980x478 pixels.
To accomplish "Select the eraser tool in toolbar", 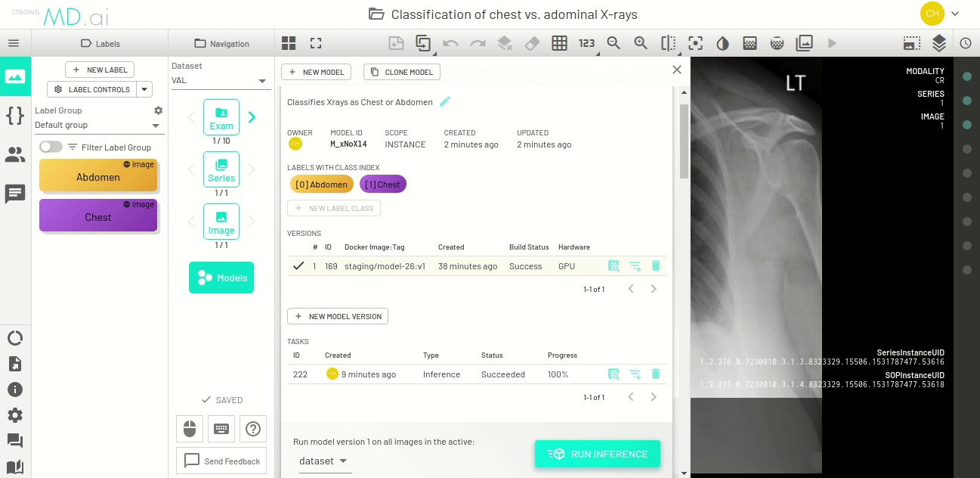I will (532, 43).
